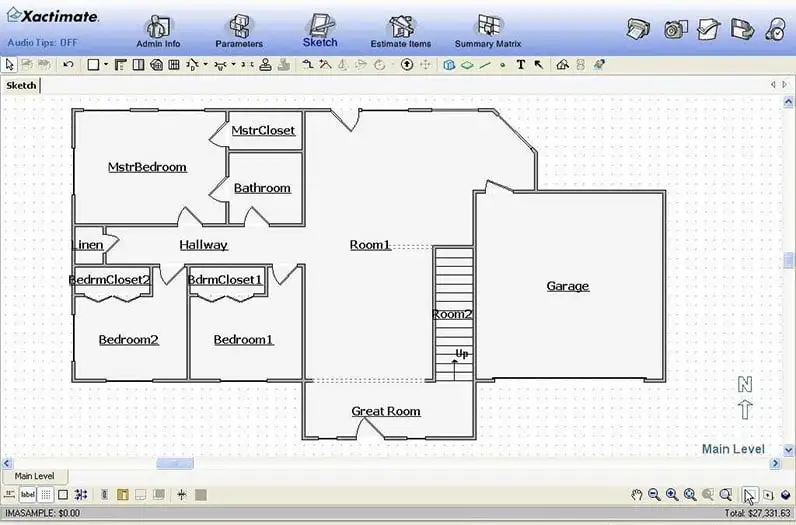
Task: Open the window tool dropdown arrow
Action: pyautogui.click(x=234, y=64)
